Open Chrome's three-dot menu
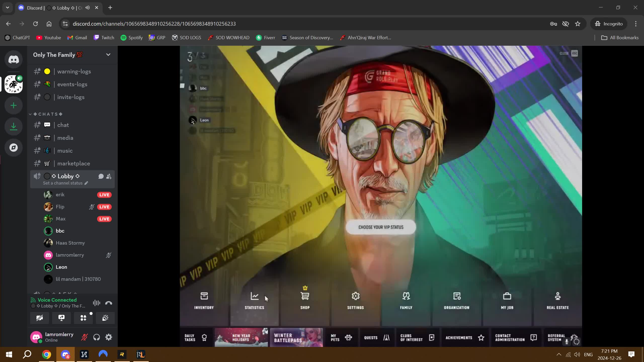 click(636, 24)
